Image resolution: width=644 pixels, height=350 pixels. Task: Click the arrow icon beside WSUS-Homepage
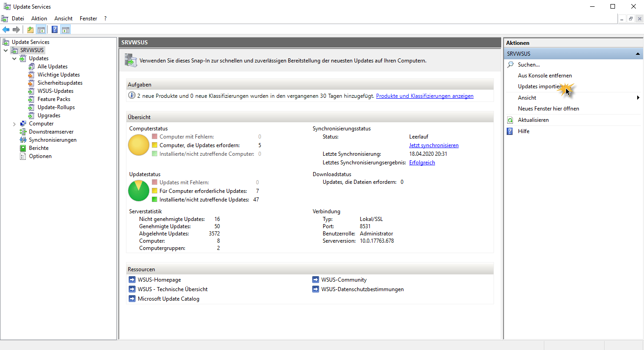pos(132,280)
